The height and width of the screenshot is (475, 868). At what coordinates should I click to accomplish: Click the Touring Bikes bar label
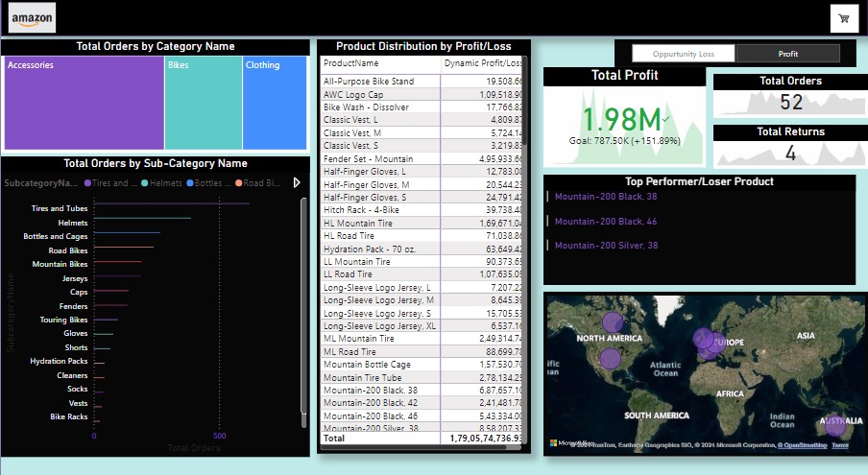click(x=63, y=320)
